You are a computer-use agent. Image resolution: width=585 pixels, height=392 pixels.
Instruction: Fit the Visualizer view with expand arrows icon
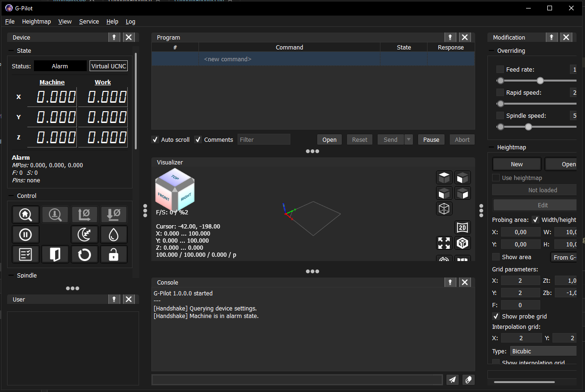[x=444, y=243]
